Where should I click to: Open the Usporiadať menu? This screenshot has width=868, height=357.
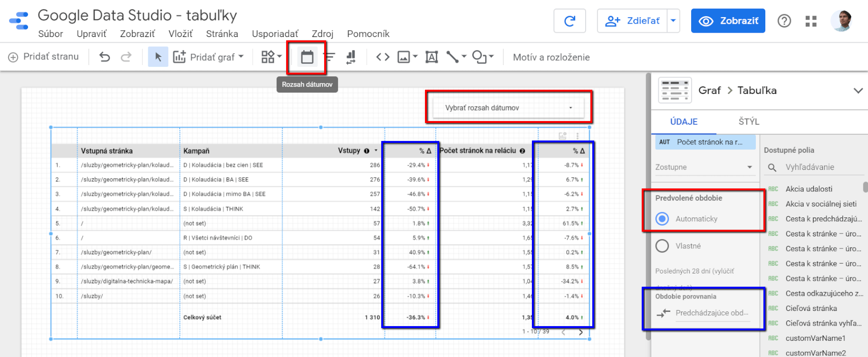coord(275,34)
